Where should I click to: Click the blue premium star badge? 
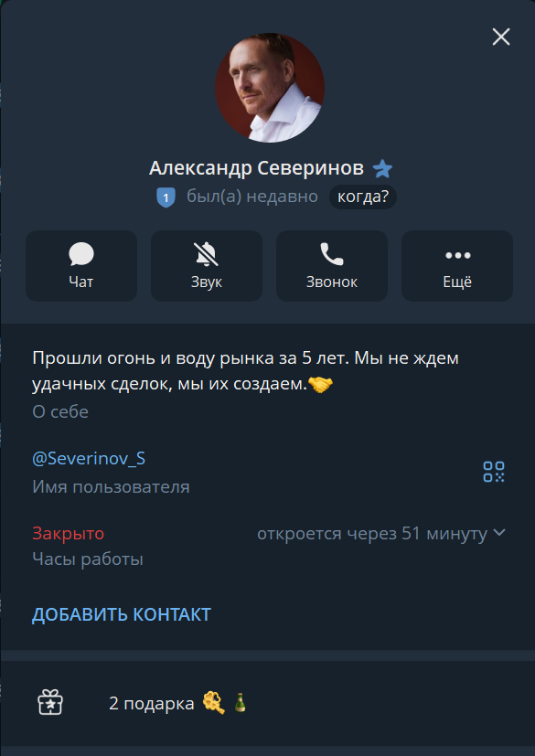click(x=382, y=169)
